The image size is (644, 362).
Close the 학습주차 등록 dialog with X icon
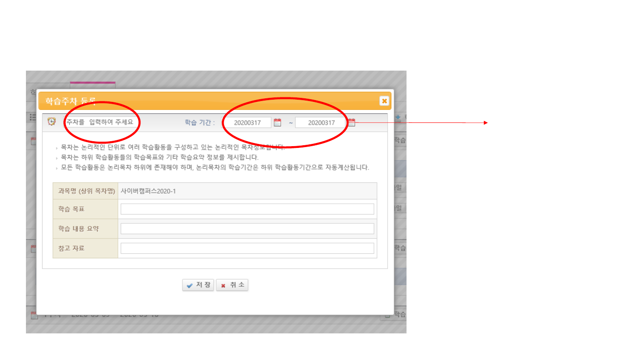pos(384,101)
